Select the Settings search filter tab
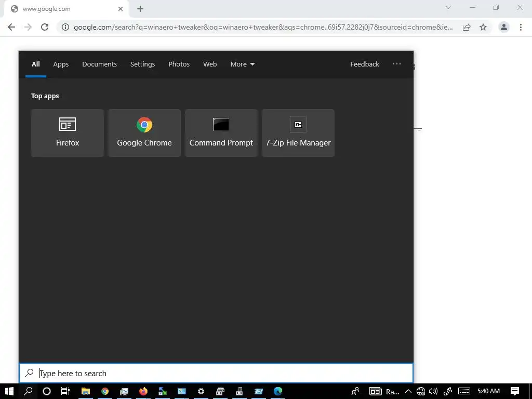Image resolution: width=532 pixels, height=399 pixels. click(142, 64)
